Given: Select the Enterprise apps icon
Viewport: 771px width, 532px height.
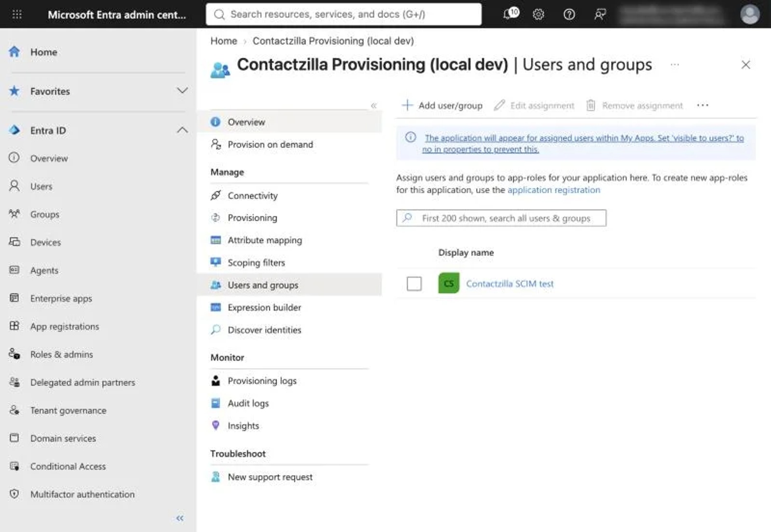Looking at the screenshot, I should pyautogui.click(x=14, y=298).
